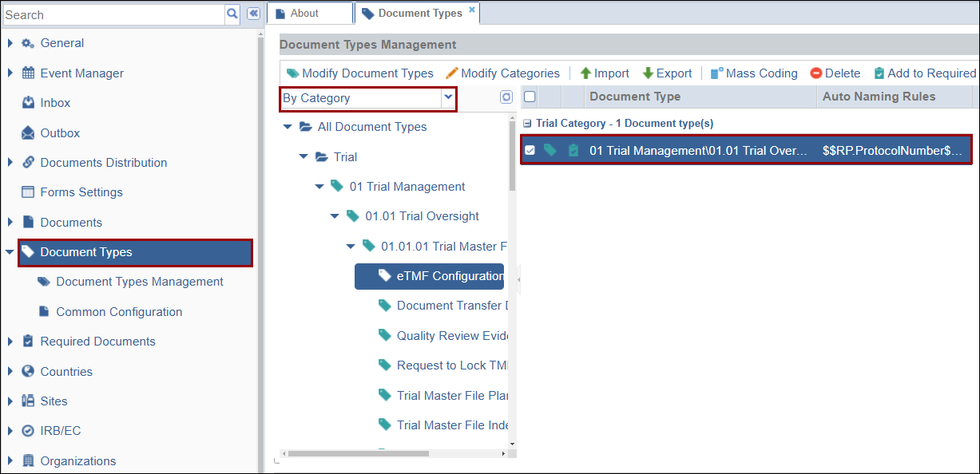Switch to the About tab
The height and width of the screenshot is (474, 980).
(304, 14)
